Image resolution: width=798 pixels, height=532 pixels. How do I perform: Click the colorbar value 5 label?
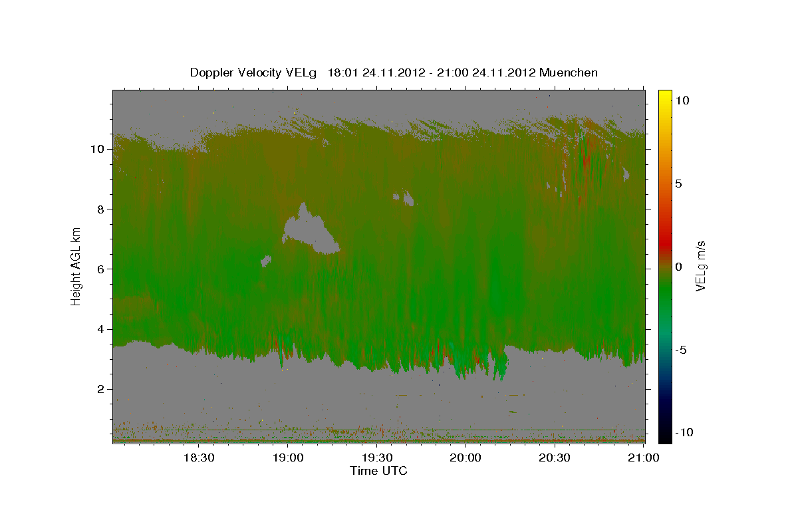click(679, 184)
